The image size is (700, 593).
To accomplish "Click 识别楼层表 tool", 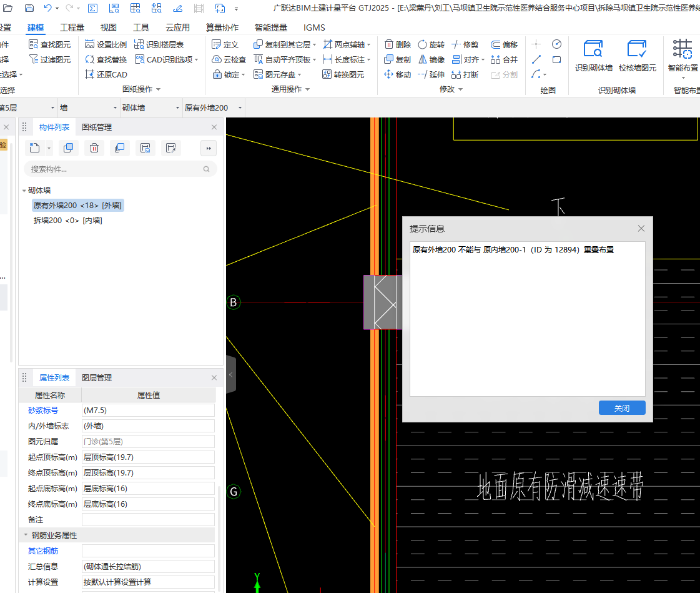I will [x=159, y=45].
